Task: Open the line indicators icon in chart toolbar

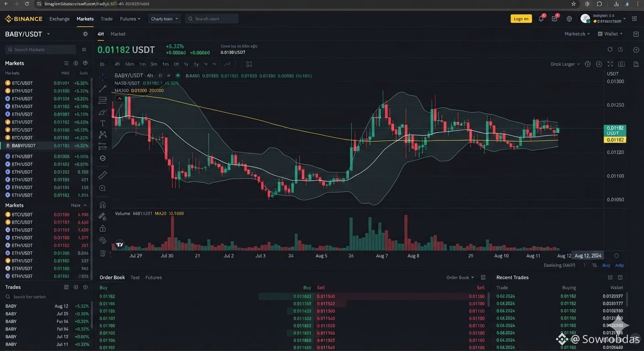Action: click(227, 64)
